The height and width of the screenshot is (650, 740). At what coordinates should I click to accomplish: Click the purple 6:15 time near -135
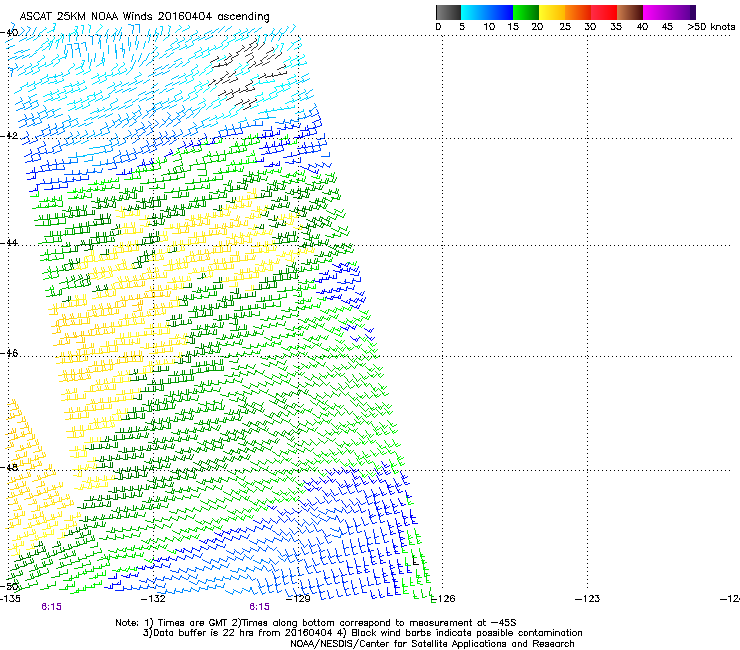(x=51, y=607)
